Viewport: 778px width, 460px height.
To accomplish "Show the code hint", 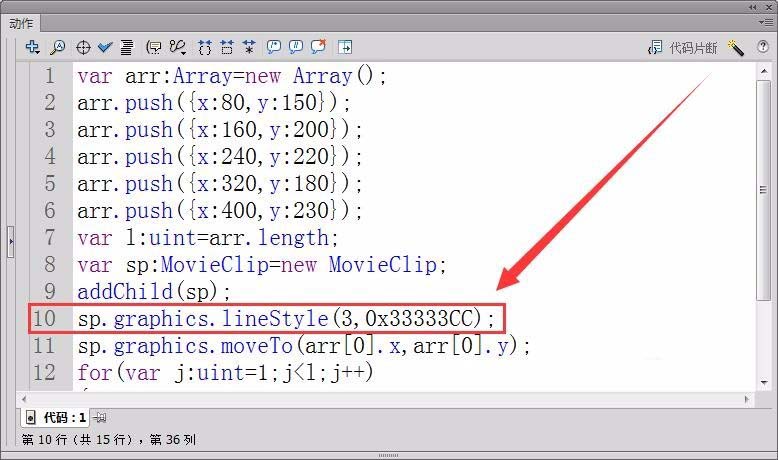I will 154,47.
